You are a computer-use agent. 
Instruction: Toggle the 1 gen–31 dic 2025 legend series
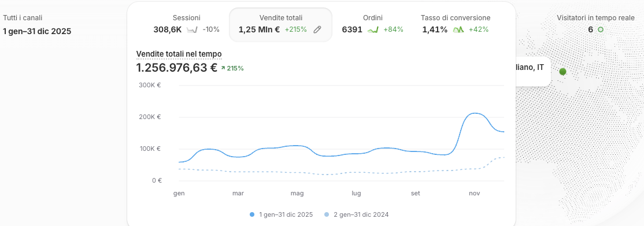pos(282,214)
